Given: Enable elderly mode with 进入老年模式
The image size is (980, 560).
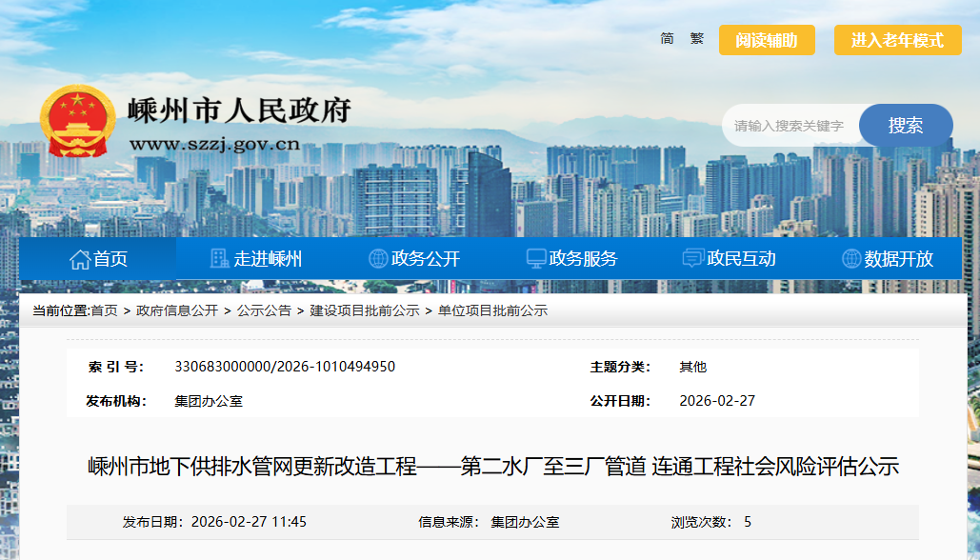Looking at the screenshot, I should pyautogui.click(x=897, y=40).
